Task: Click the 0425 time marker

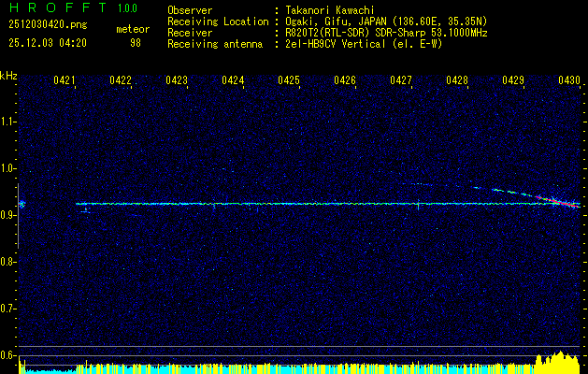Action: [x=289, y=80]
